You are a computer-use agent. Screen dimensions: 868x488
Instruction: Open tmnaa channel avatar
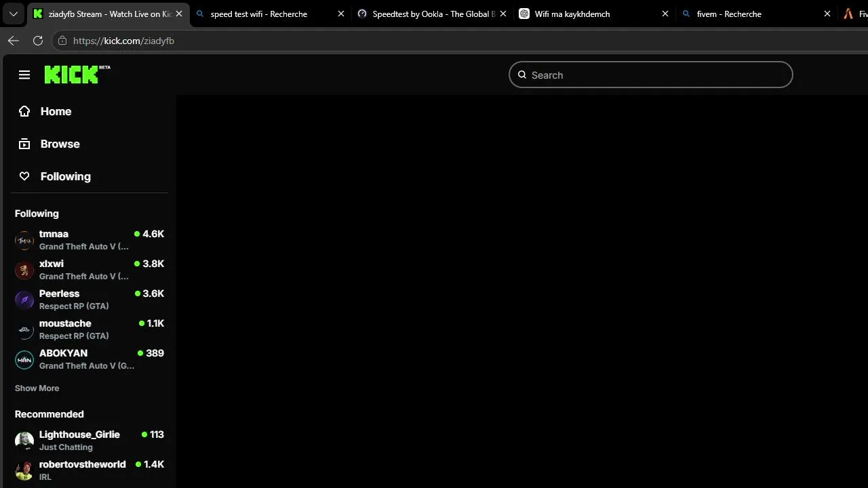pos(24,240)
